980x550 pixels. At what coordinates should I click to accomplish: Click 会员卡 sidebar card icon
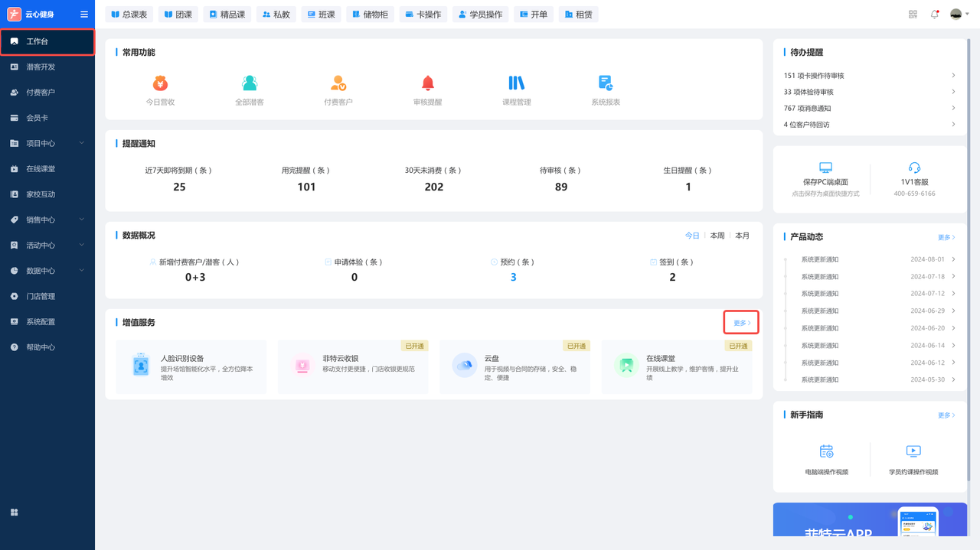tap(14, 118)
